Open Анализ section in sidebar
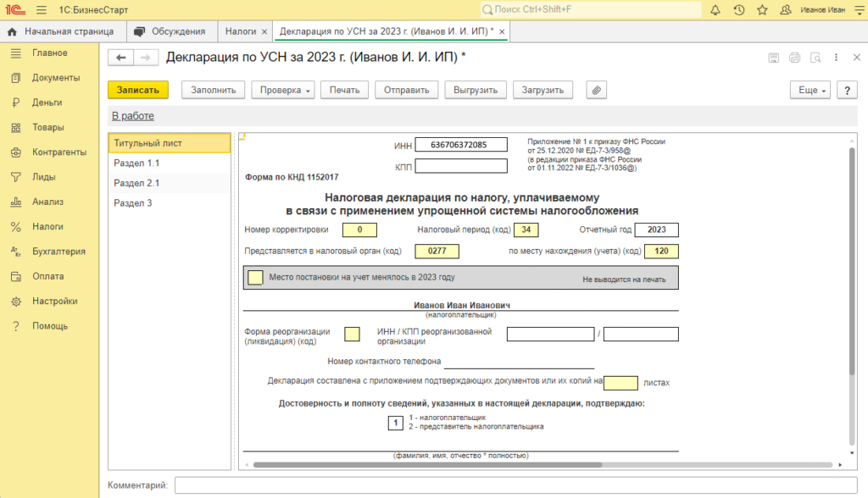868x498 pixels. coord(49,202)
